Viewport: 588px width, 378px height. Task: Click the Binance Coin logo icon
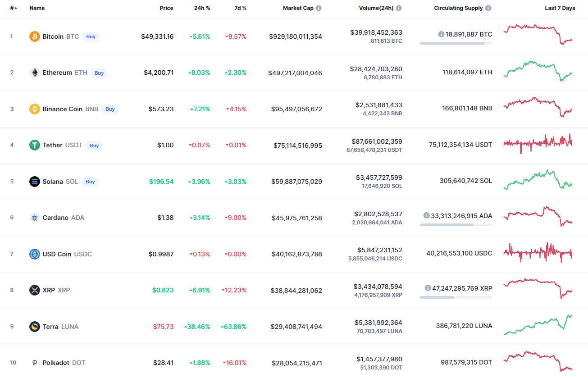point(35,109)
